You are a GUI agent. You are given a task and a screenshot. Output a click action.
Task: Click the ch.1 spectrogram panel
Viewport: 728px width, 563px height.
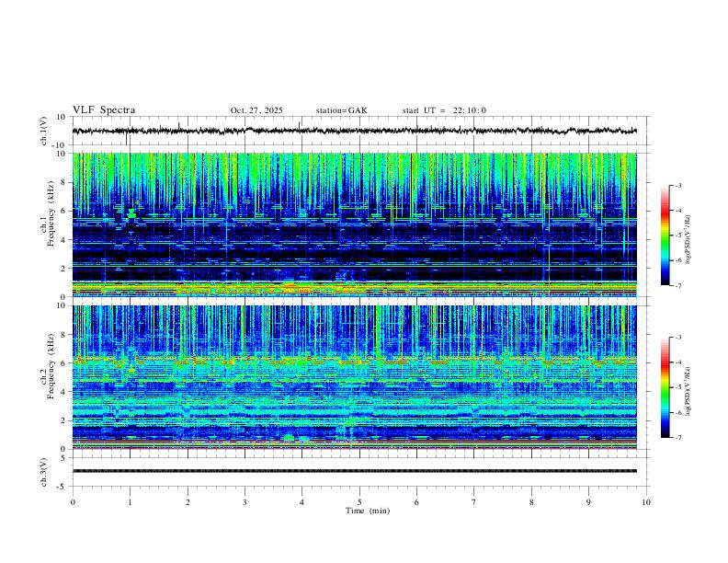pos(354,224)
